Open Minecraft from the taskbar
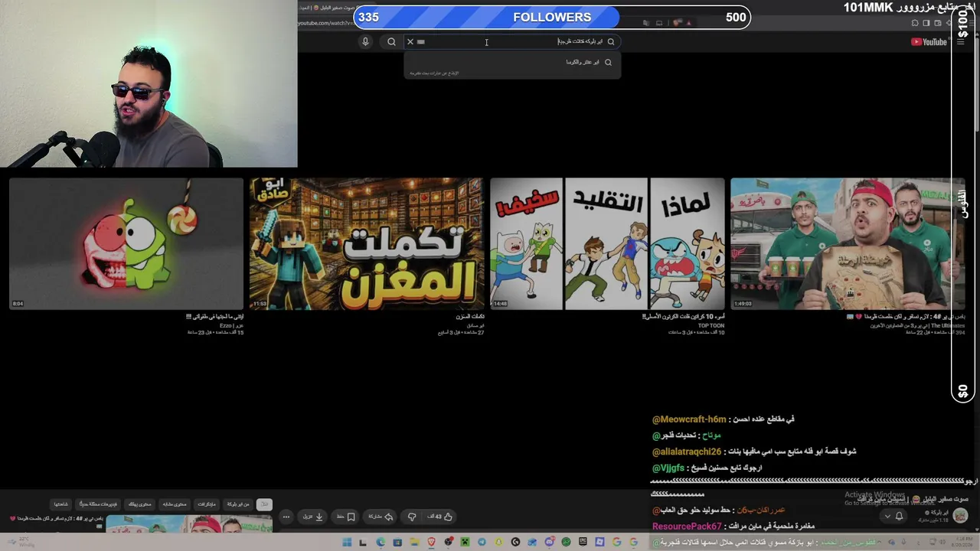The height and width of the screenshot is (551, 980). pos(465,542)
